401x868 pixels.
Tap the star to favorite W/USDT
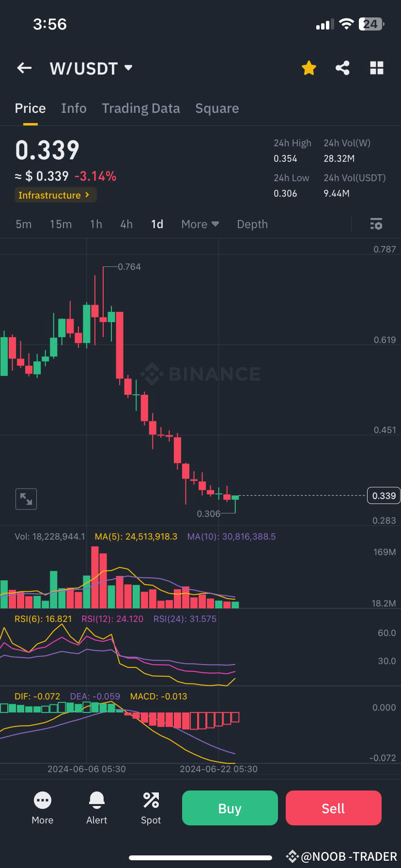pyautogui.click(x=308, y=68)
